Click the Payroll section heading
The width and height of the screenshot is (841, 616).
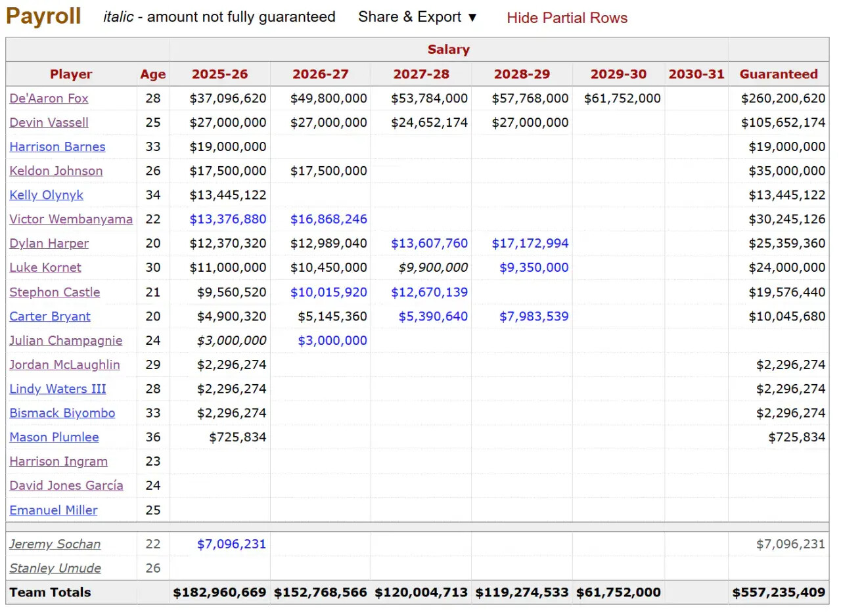click(43, 17)
